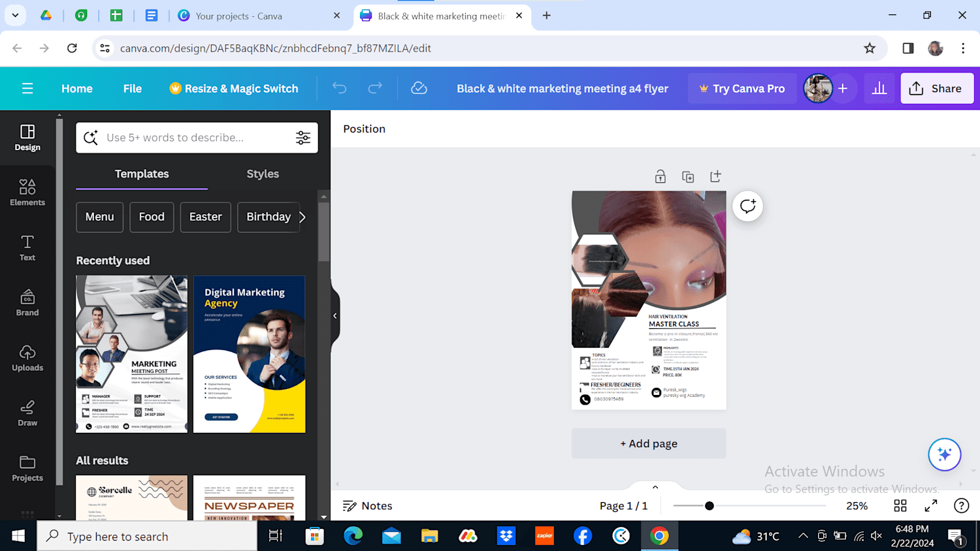Viewport: 980px width, 551px height.
Task: Open the Uploads panel
Action: click(x=27, y=358)
